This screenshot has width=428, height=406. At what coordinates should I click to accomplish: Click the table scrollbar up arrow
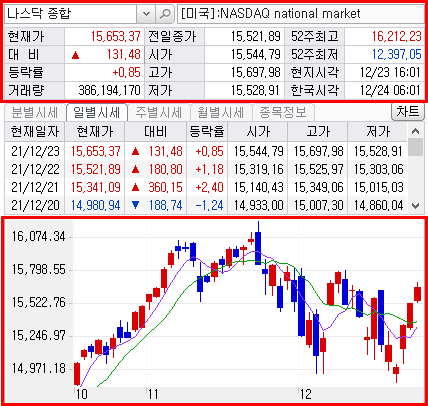coord(415,131)
